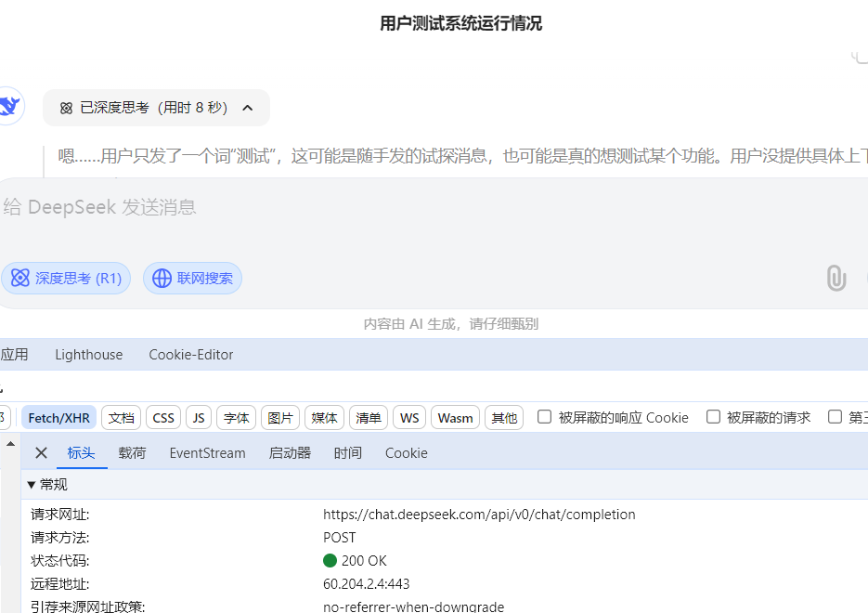Filter requests by 清单 manifest type

(x=369, y=418)
